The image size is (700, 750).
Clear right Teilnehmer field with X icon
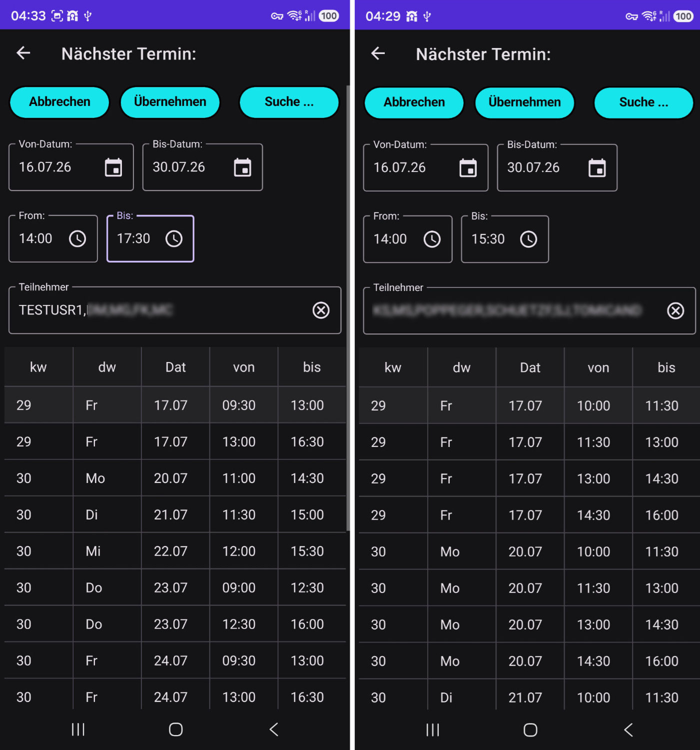676,311
